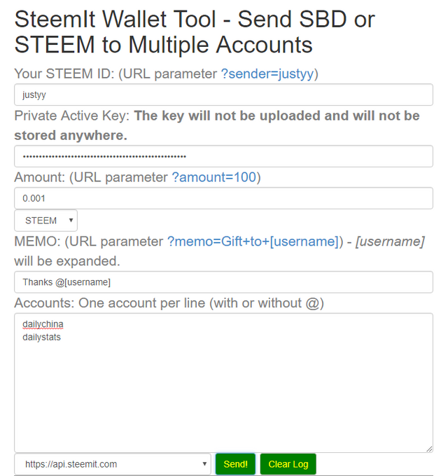Screen dimensions: 448x476
Task: Click the STEEM ID field containing justyy
Action: coord(223,94)
